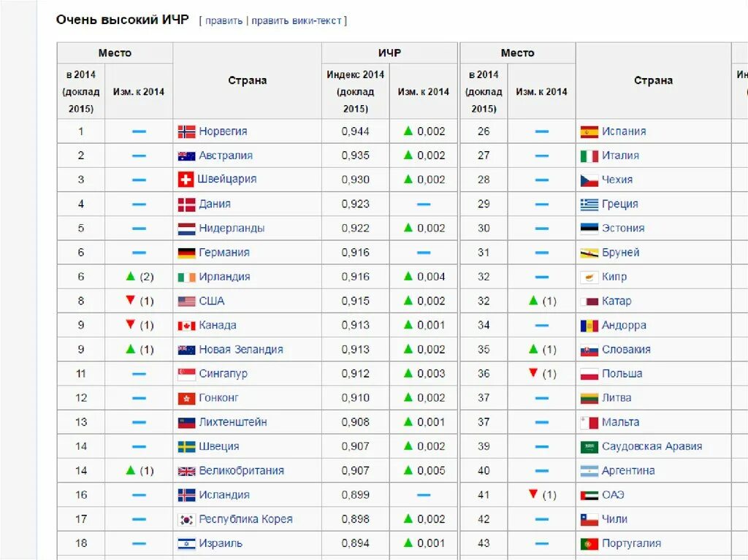The image size is (748, 560).
Task: Open the Норвегия country page link
Action: click(x=223, y=131)
